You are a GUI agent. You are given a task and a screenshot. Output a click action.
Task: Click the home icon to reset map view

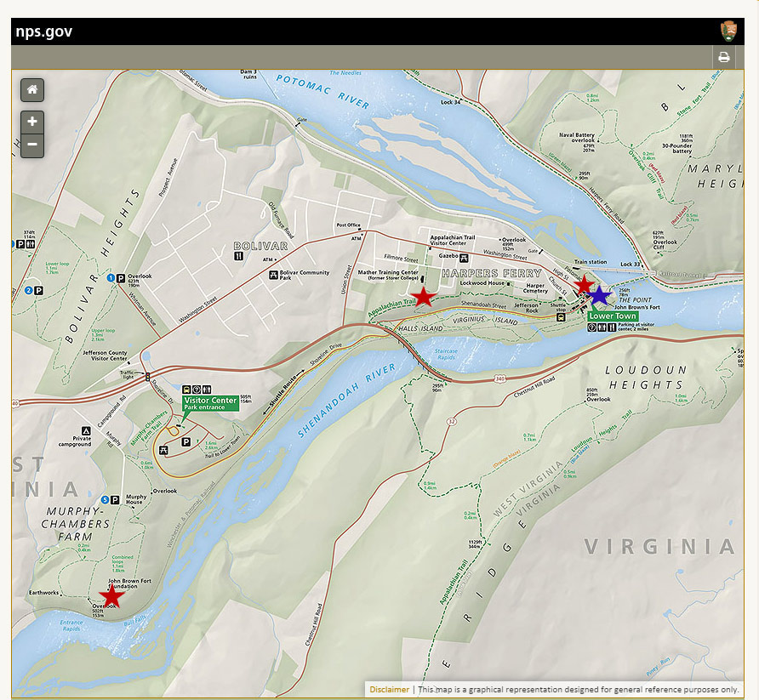(x=31, y=89)
